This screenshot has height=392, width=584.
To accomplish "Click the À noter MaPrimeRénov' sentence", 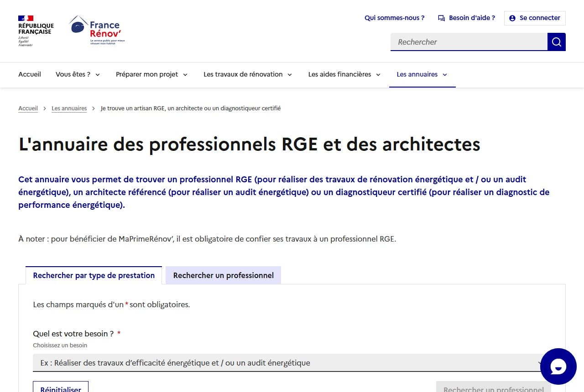I will click(207, 239).
